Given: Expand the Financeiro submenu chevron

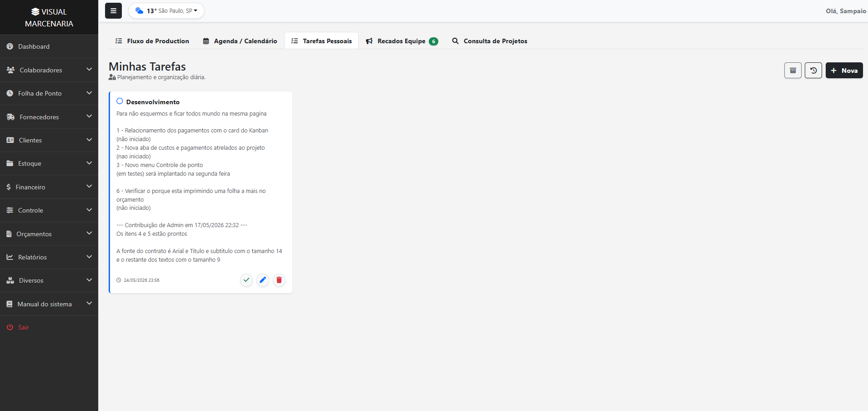Looking at the screenshot, I should (89, 187).
